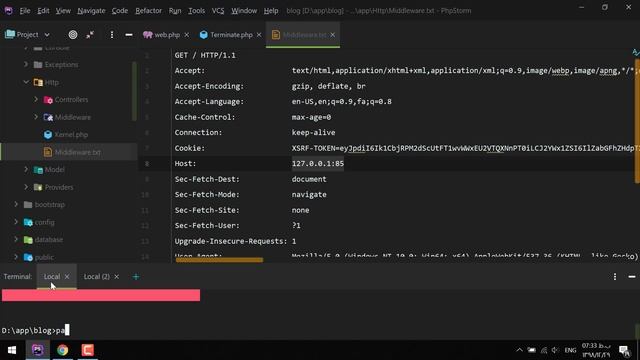
Task: Select Middleware.txt in the project tree
Action: click(78, 152)
